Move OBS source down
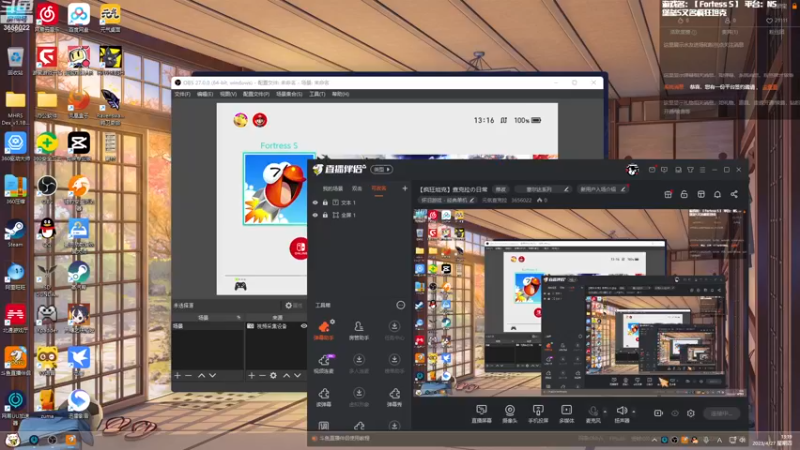The image size is (800, 450). [297, 376]
